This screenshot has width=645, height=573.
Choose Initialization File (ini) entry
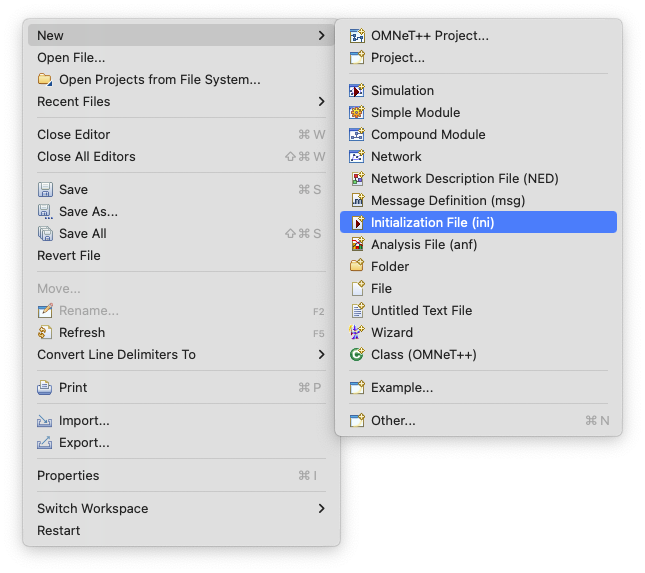pos(478,223)
